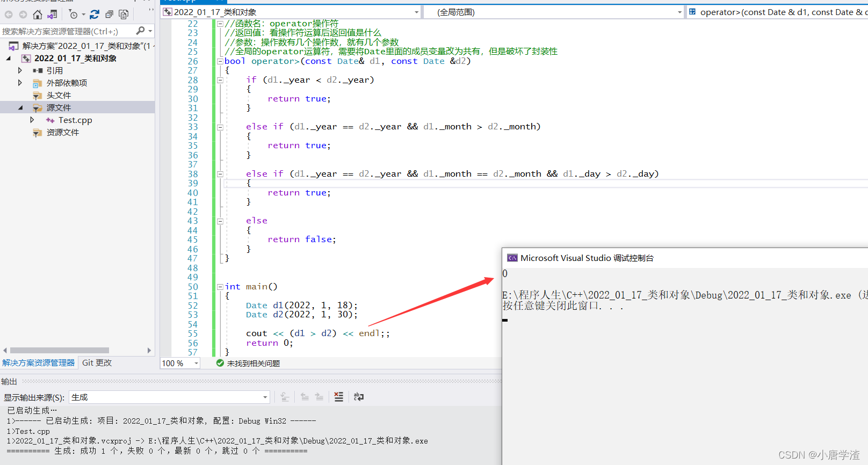
Task: Click Microsoft Visual Studio 调试控制台 title bar
Action: pyautogui.click(x=685, y=258)
